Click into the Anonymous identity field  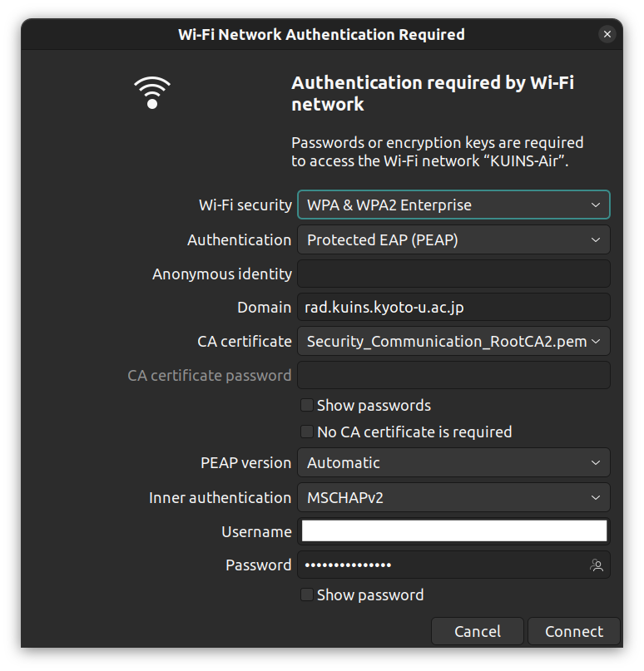point(453,274)
